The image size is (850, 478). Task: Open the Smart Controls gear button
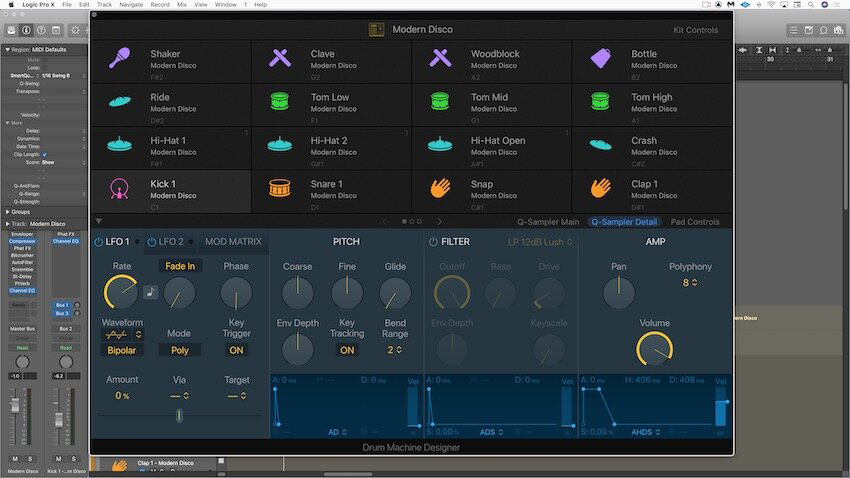click(75, 30)
